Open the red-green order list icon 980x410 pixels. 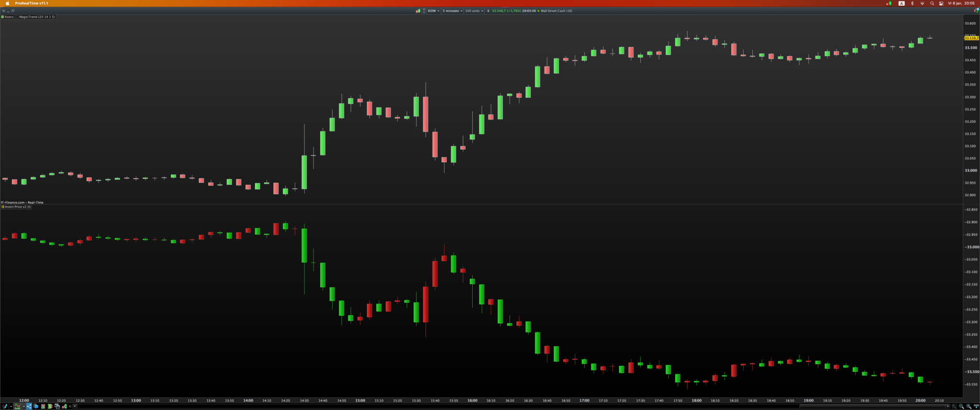tap(43, 406)
